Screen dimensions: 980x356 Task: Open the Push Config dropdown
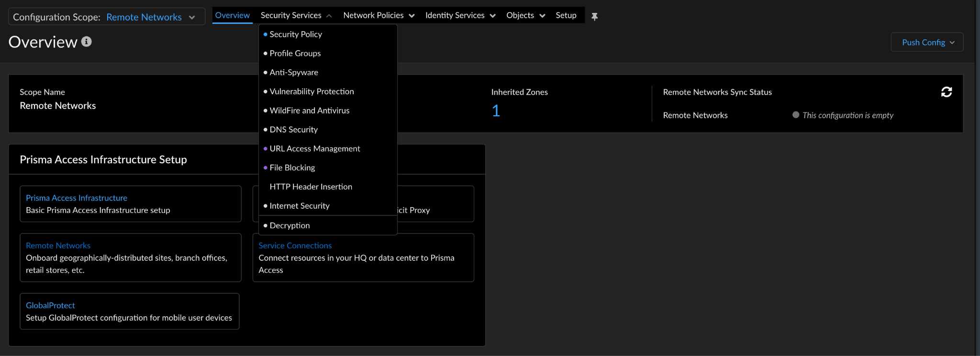pyautogui.click(x=927, y=42)
